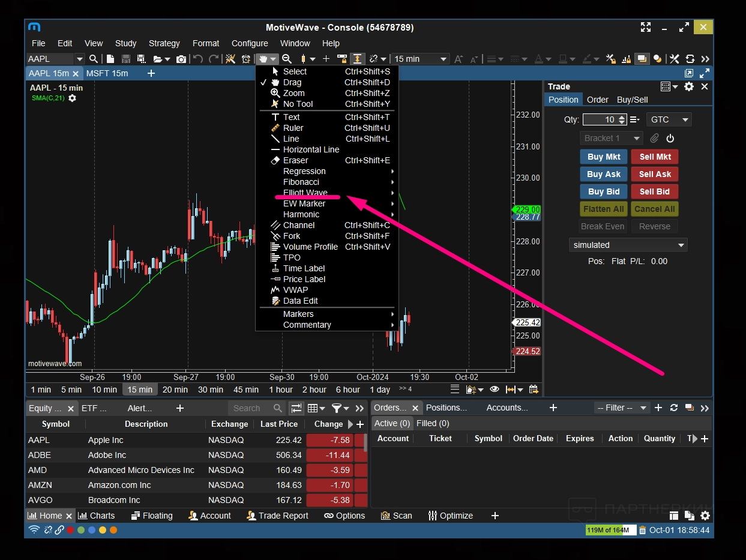The height and width of the screenshot is (560, 746).
Task: Click the Flatten All button
Action: tap(604, 209)
